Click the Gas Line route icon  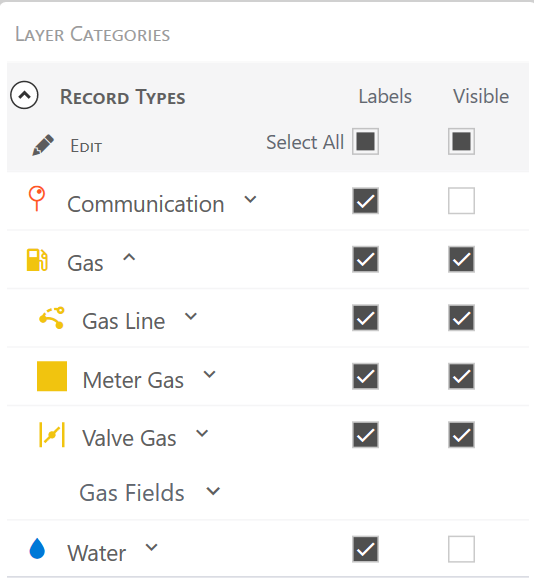(x=52, y=318)
